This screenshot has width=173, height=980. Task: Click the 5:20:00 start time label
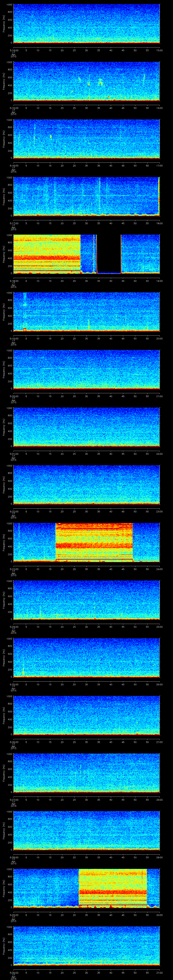click(13, 396)
